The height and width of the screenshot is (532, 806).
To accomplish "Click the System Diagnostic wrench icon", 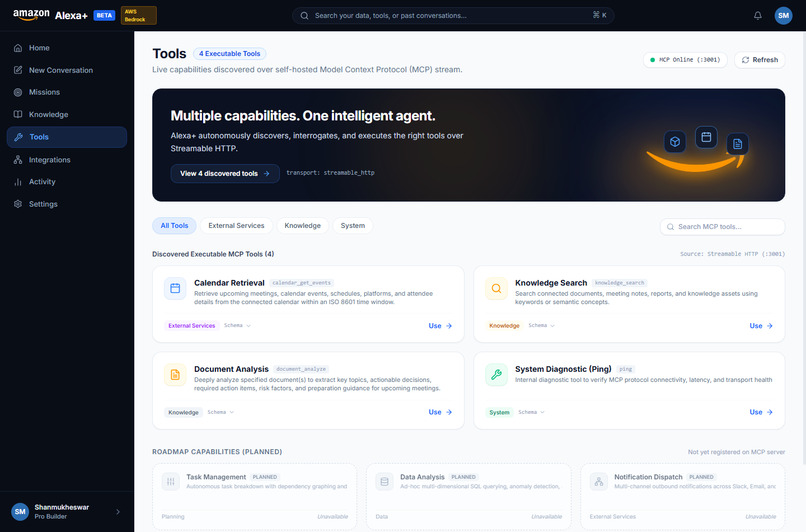I will pos(496,375).
